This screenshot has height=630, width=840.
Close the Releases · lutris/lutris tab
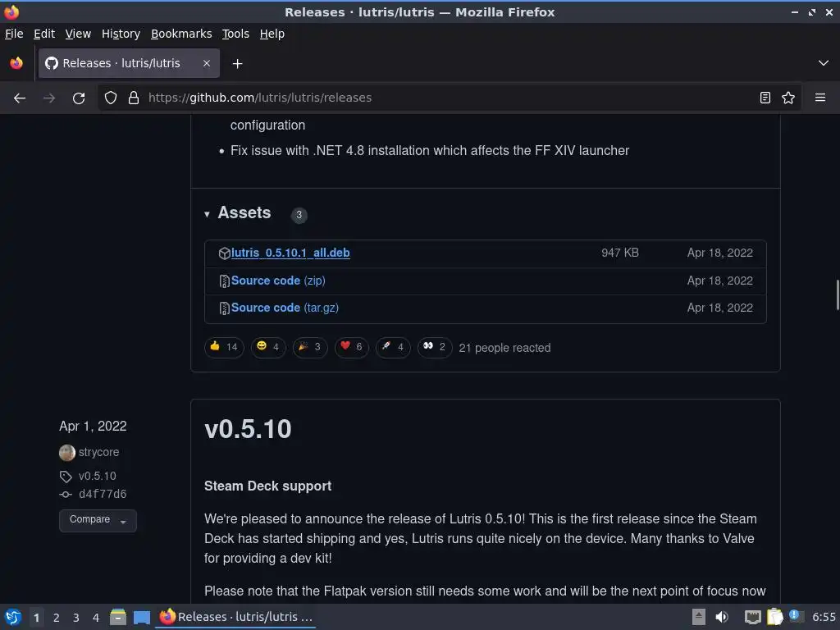(206, 63)
